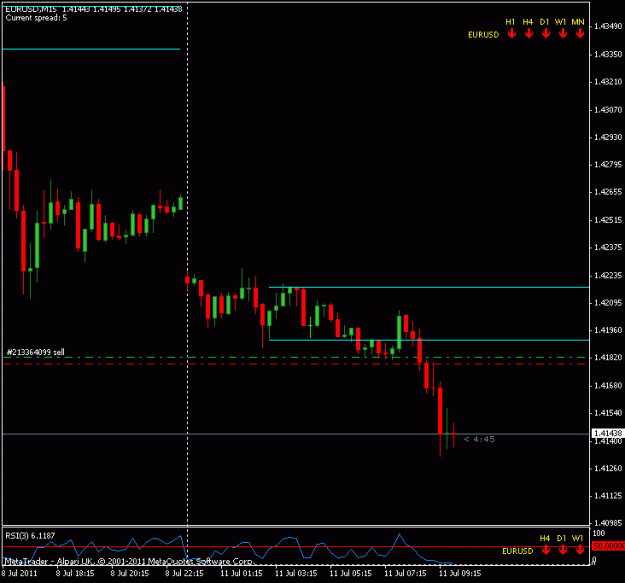Select the green dashed sell order line
Image resolution: width=625 pixels, height=583 pixels.
click(x=295, y=357)
